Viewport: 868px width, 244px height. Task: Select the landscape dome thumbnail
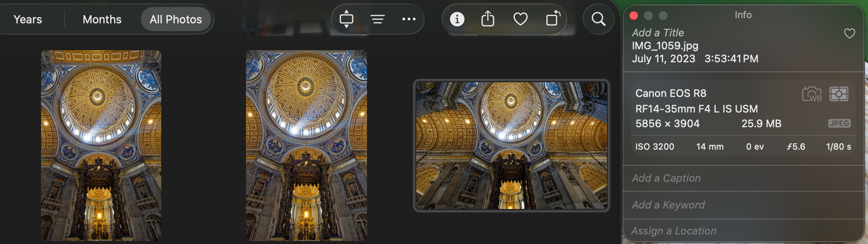[511, 145]
